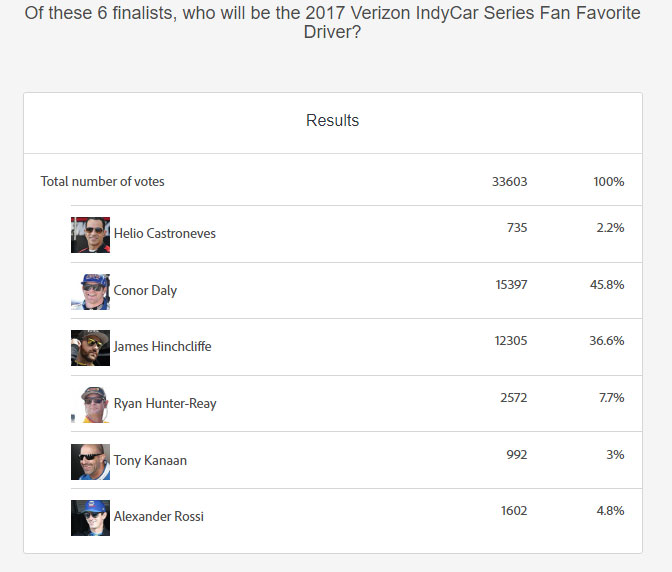
Task: Click Ryan Hunter-Reay driver photo
Action: pos(90,404)
